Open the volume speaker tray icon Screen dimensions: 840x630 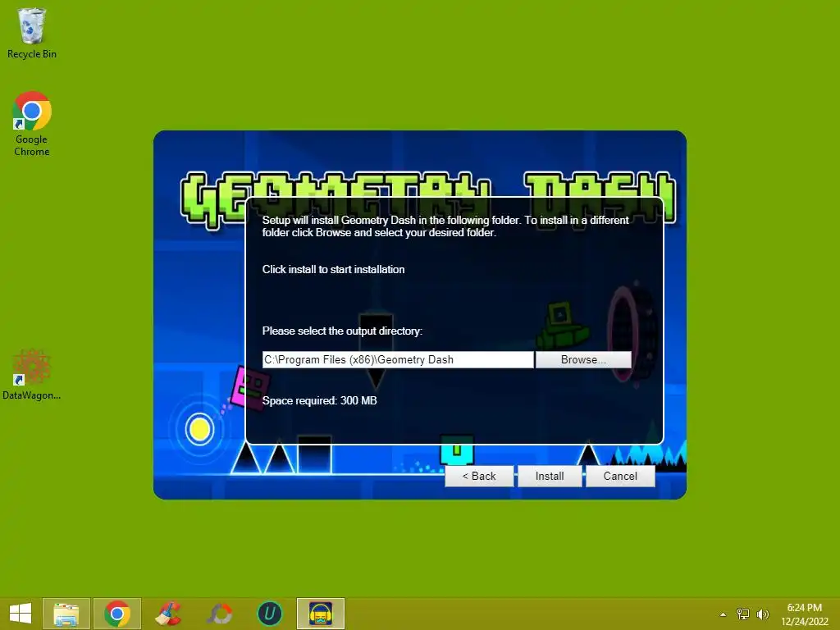pos(763,614)
